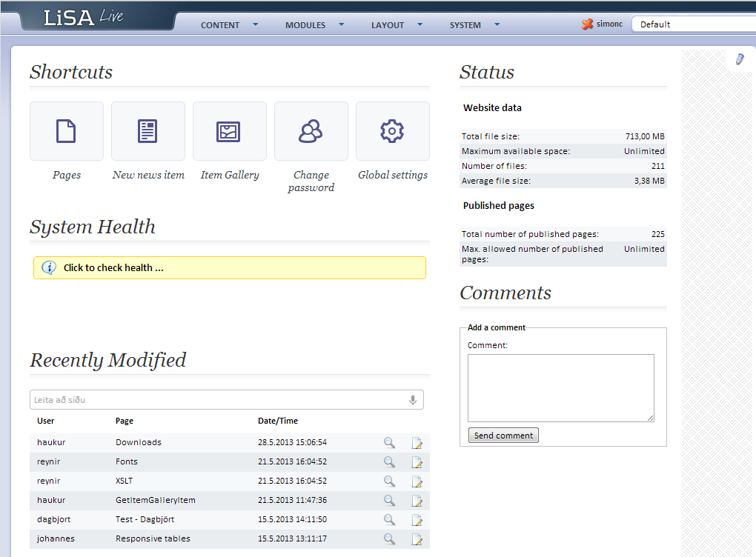Open Global settings gear icon
756x557 pixels.
pyautogui.click(x=392, y=131)
